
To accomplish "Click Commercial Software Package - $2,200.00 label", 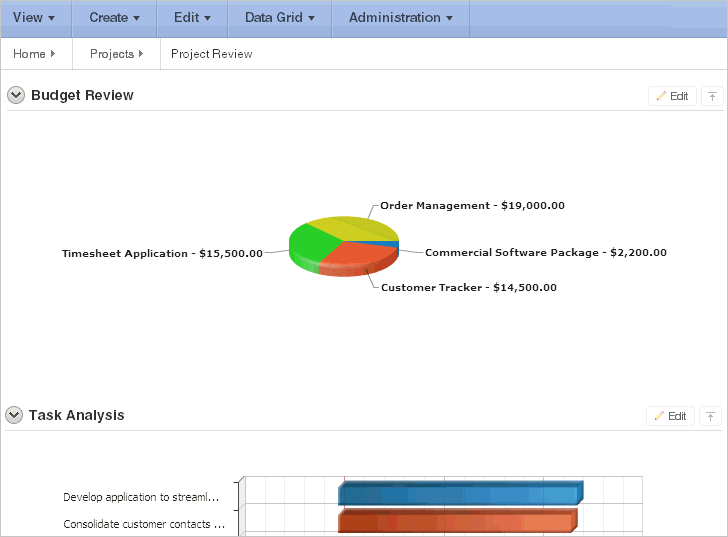I will [x=546, y=252].
